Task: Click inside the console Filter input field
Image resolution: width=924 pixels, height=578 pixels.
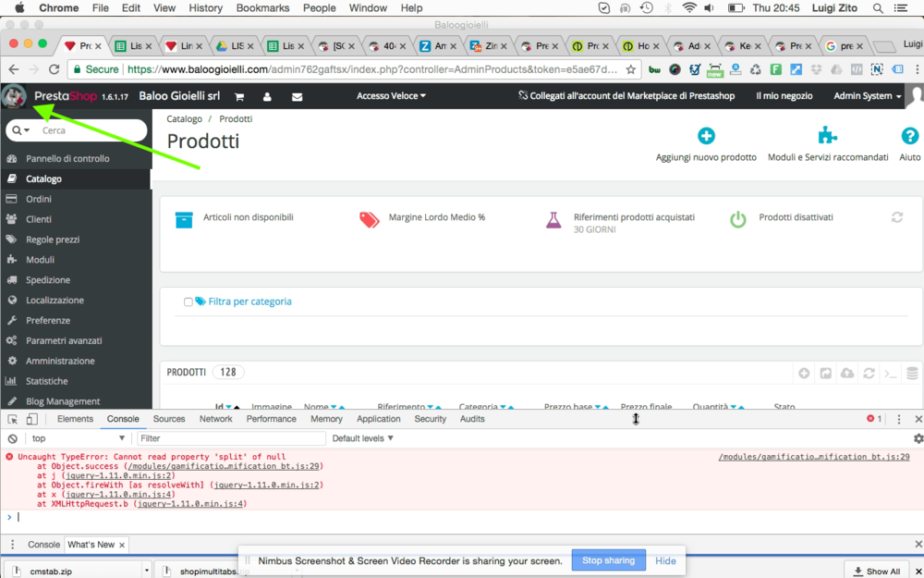Action: pos(231,437)
